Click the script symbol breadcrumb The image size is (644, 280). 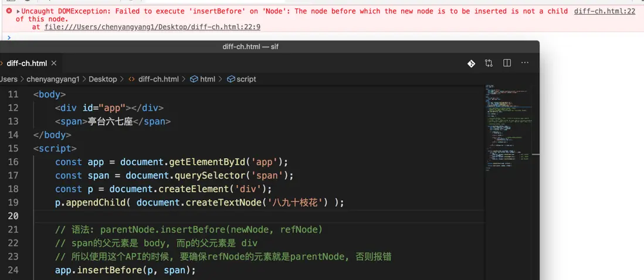(246, 79)
